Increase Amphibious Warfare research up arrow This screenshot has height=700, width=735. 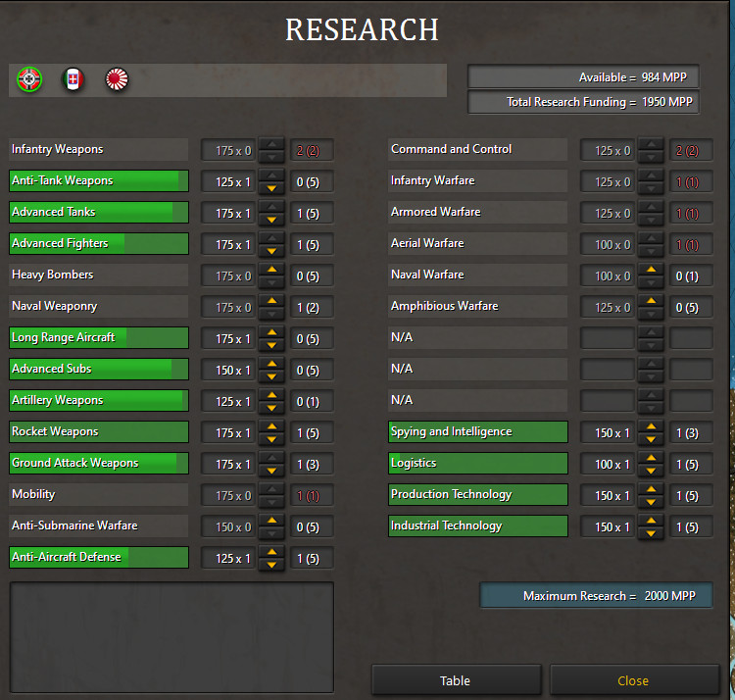tap(651, 301)
